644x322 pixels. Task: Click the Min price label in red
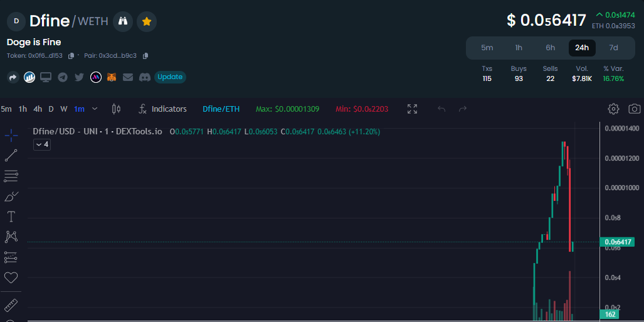point(362,109)
